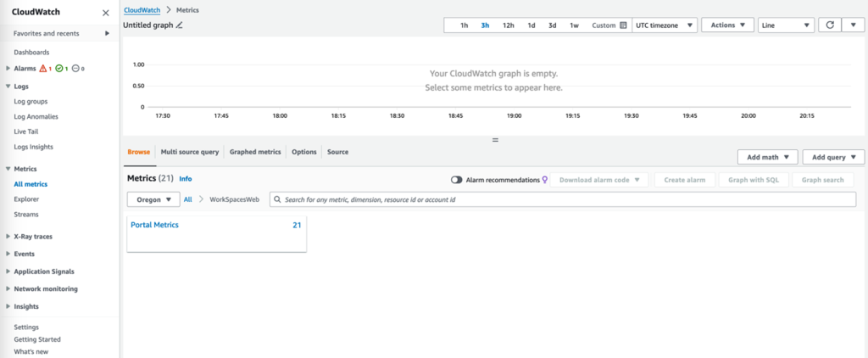Viewport: 868px width, 358px height.
Task: Click the insufficient data alarms icon
Action: pyautogui.click(x=75, y=69)
